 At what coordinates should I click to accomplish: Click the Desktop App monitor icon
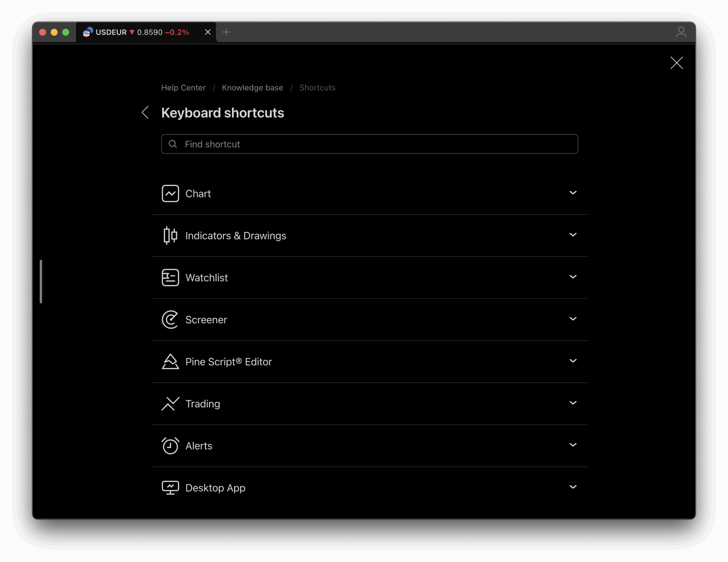(x=170, y=487)
